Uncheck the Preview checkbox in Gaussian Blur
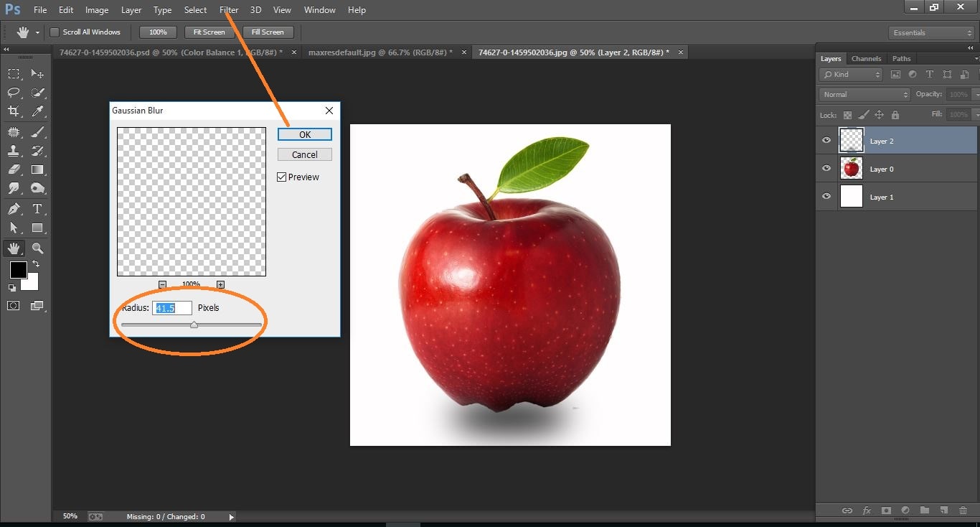 (x=281, y=177)
